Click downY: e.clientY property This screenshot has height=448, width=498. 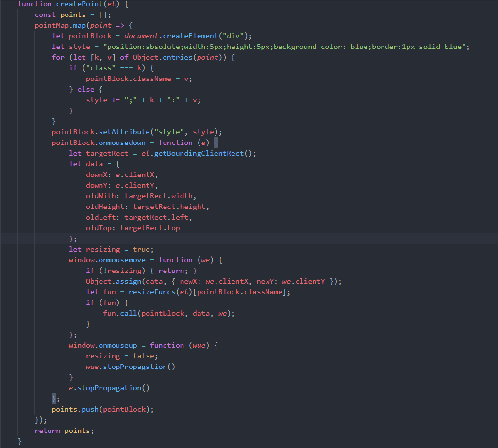pyautogui.click(x=122, y=185)
